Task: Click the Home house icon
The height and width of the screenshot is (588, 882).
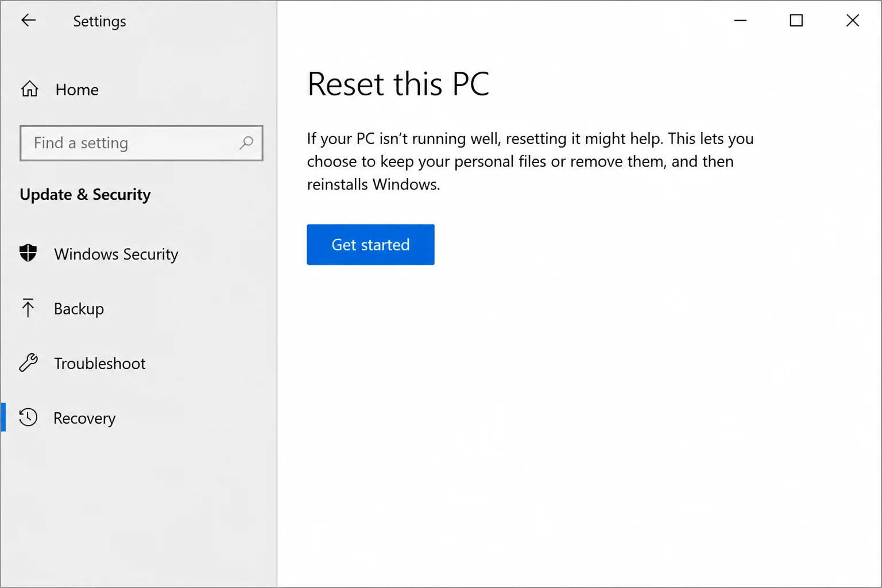Action: pos(29,89)
